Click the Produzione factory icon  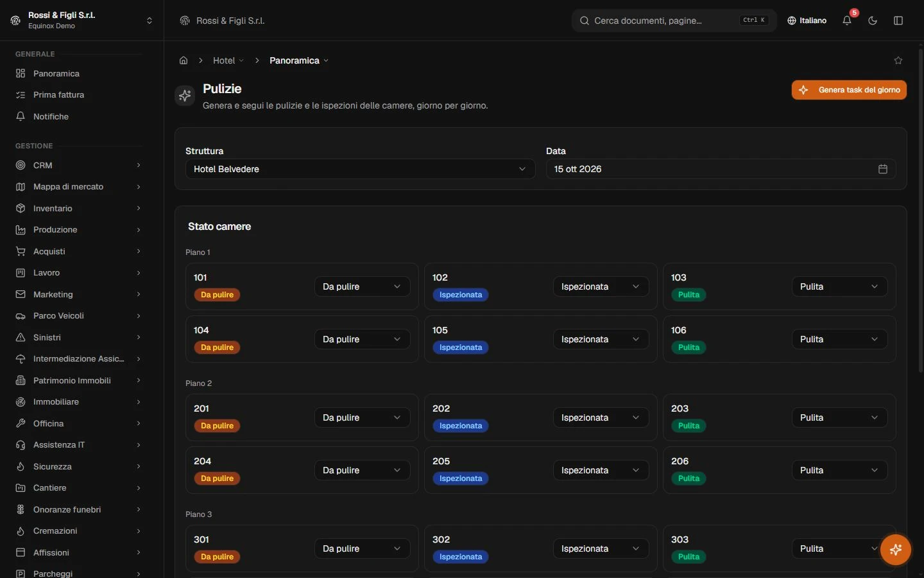pyautogui.click(x=21, y=230)
